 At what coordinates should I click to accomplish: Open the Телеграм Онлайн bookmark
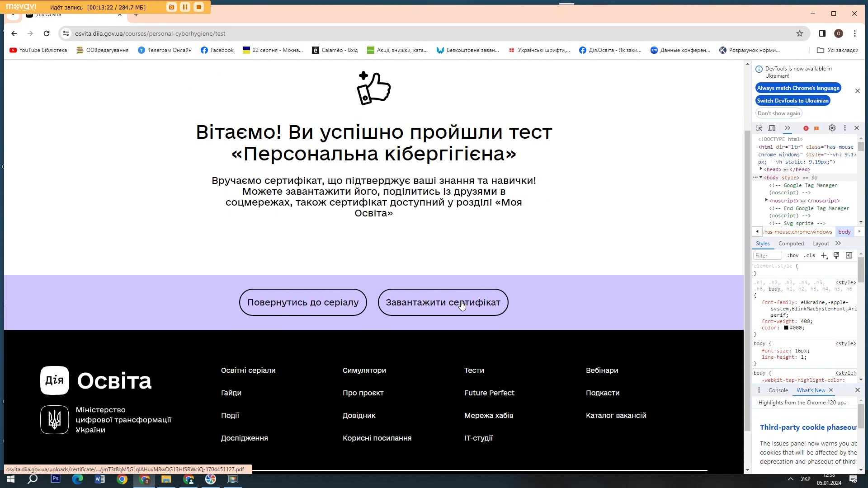click(x=165, y=50)
